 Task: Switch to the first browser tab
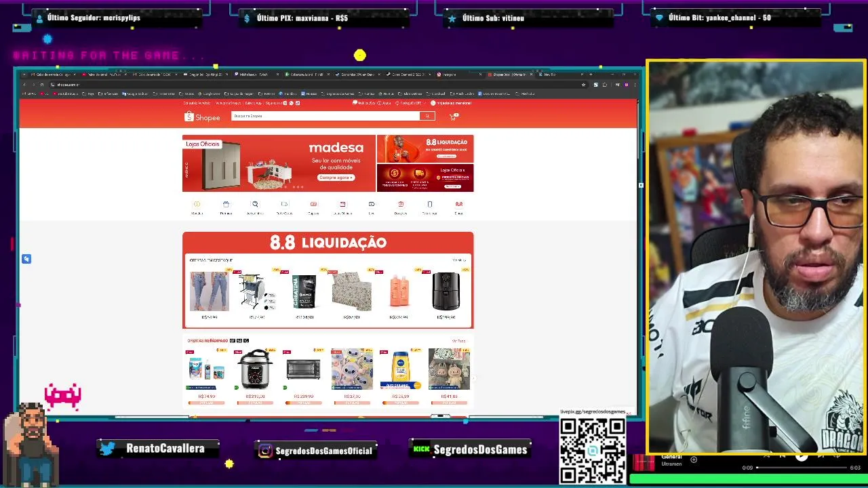pyautogui.click(x=53, y=75)
